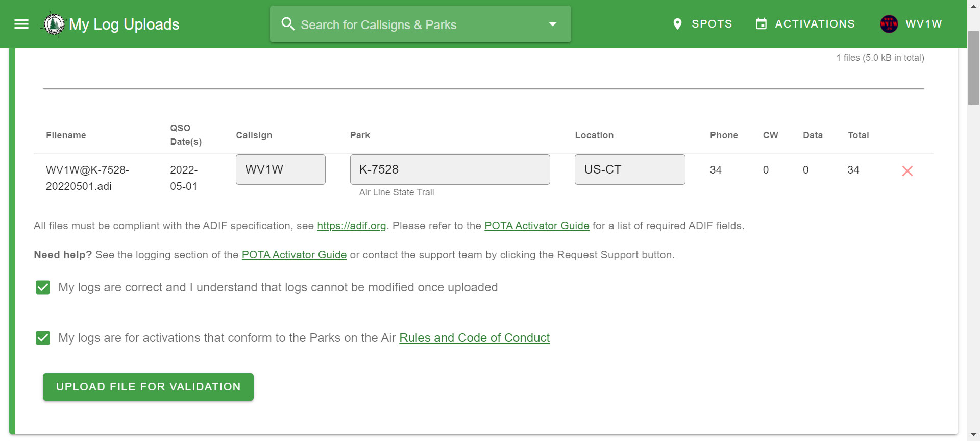
Task: Click the page scrollbar down arrow
Action: (x=973, y=435)
